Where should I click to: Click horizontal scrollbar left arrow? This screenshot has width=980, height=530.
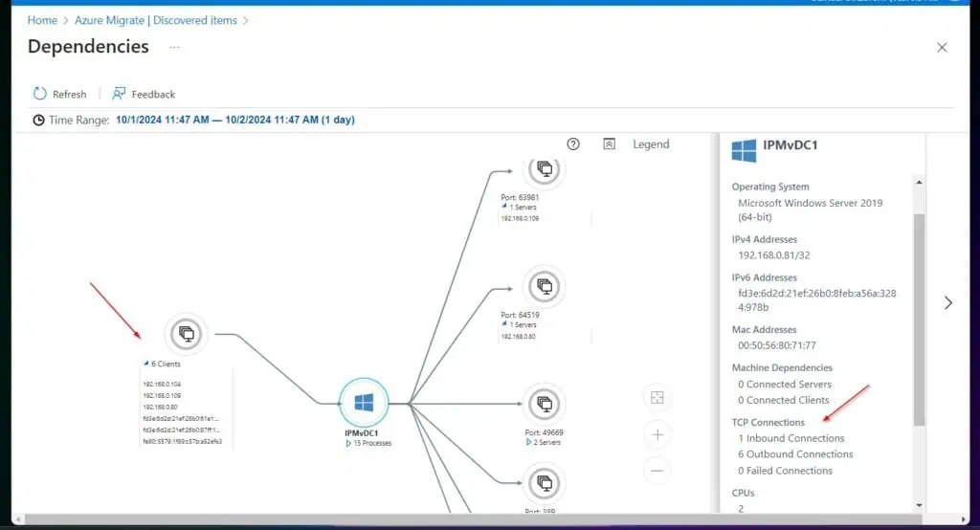click(x=18, y=519)
